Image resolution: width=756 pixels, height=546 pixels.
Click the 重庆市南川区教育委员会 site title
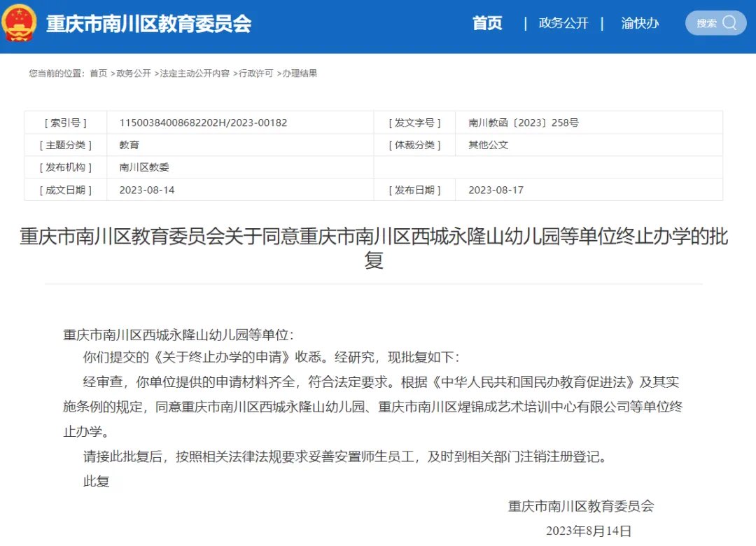tap(148, 24)
